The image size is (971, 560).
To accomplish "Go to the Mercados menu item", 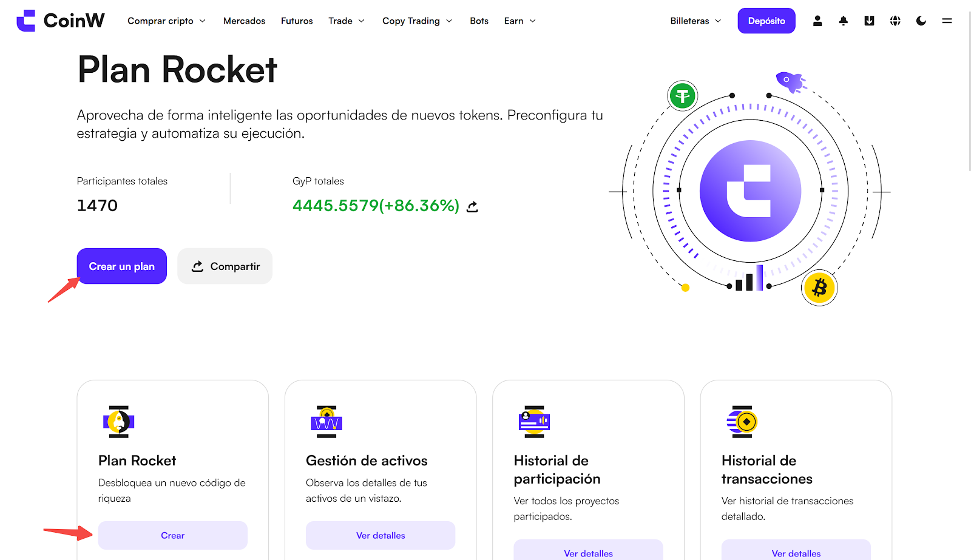I will [x=244, y=21].
